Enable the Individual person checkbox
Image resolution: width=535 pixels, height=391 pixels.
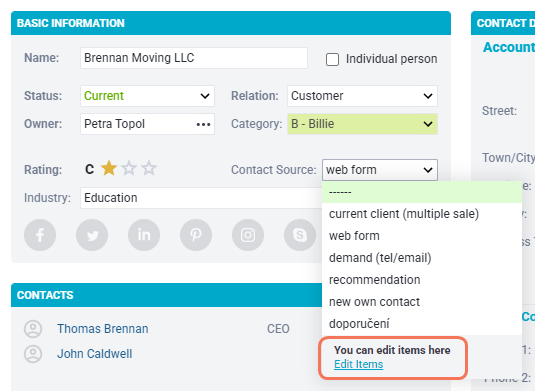(x=332, y=59)
